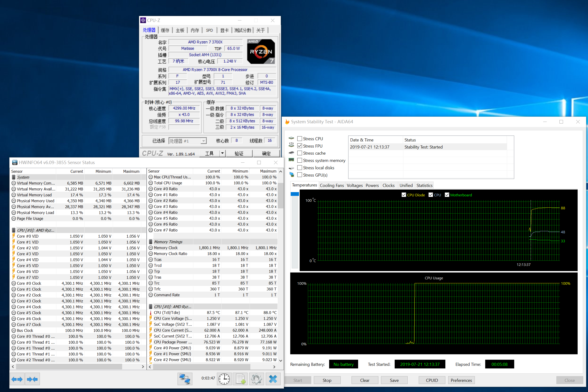
Task: Click left panel horizontal scroll-right arrow
Action: [x=143, y=367]
